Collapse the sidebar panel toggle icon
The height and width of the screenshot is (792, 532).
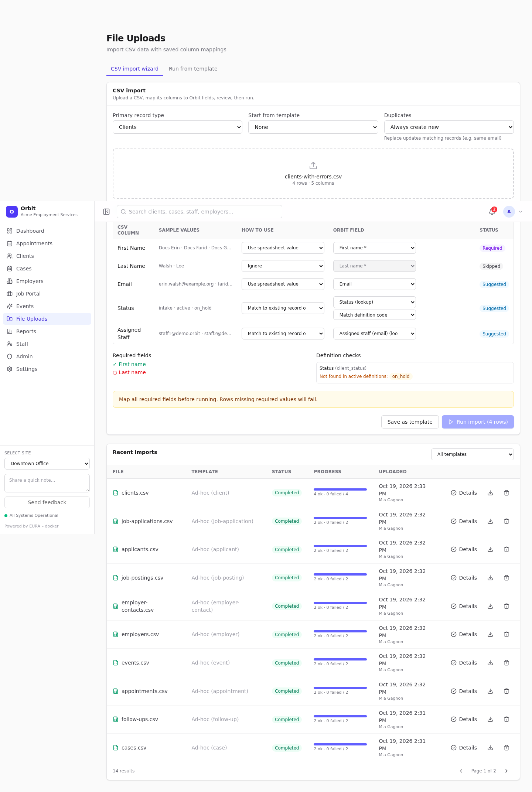click(106, 212)
